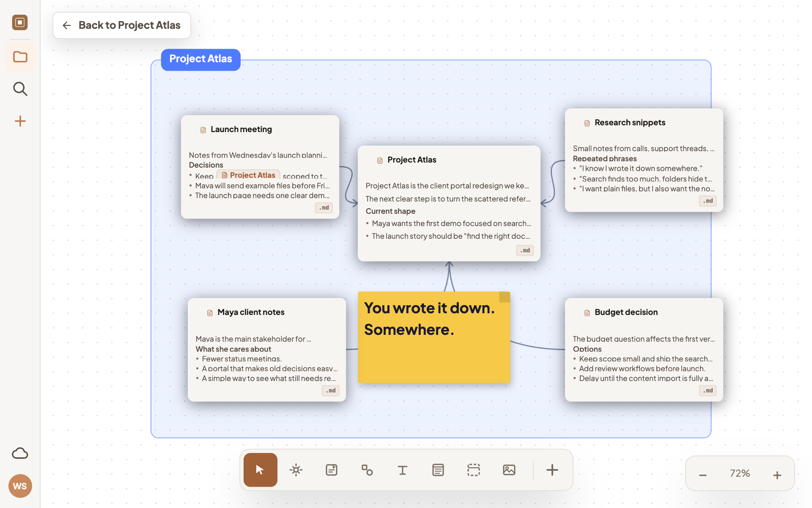This screenshot has height=508, width=812.
Task: Click the Budget decision card title
Action: 626,312
